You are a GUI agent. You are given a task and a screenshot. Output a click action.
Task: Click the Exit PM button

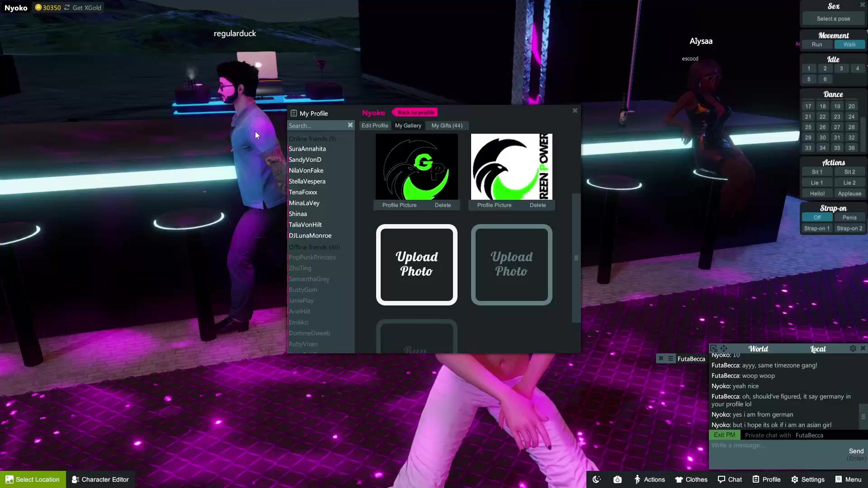724,435
